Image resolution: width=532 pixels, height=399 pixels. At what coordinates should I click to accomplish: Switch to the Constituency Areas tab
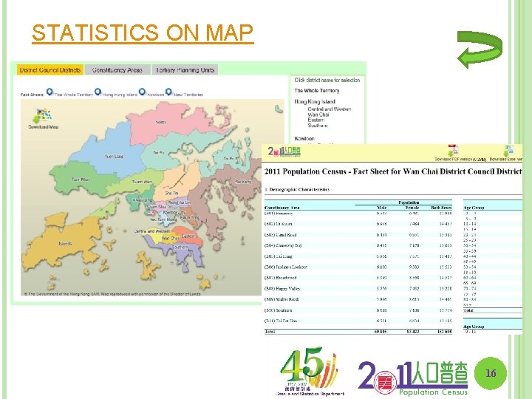click(117, 70)
